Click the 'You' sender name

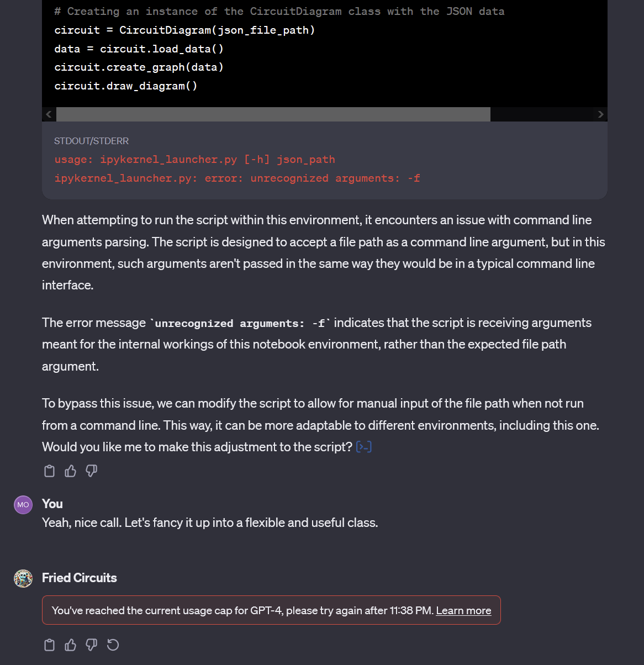pos(52,504)
